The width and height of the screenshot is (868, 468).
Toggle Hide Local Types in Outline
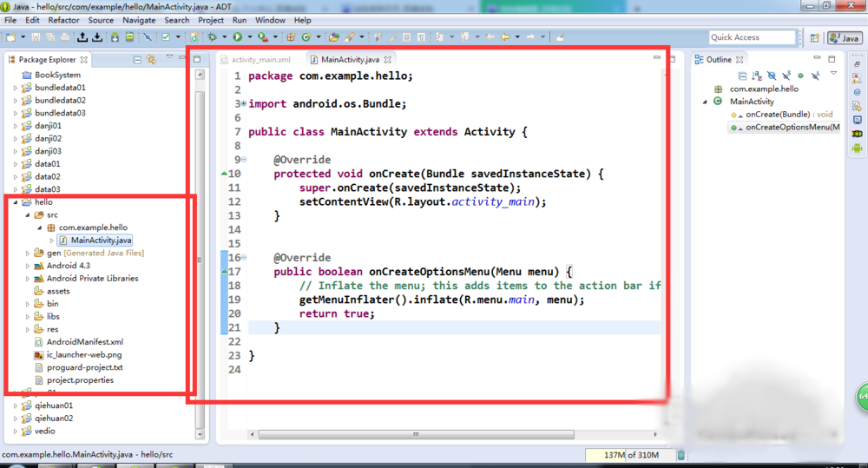point(815,76)
